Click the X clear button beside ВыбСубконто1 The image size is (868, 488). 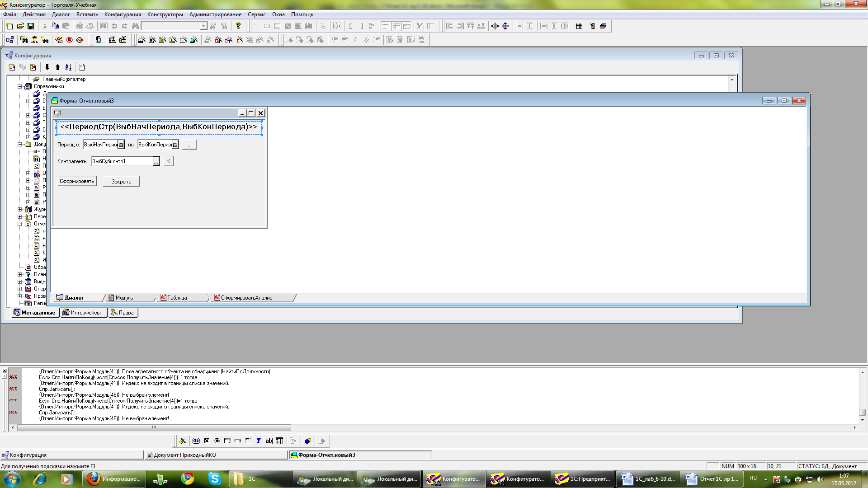(x=168, y=161)
